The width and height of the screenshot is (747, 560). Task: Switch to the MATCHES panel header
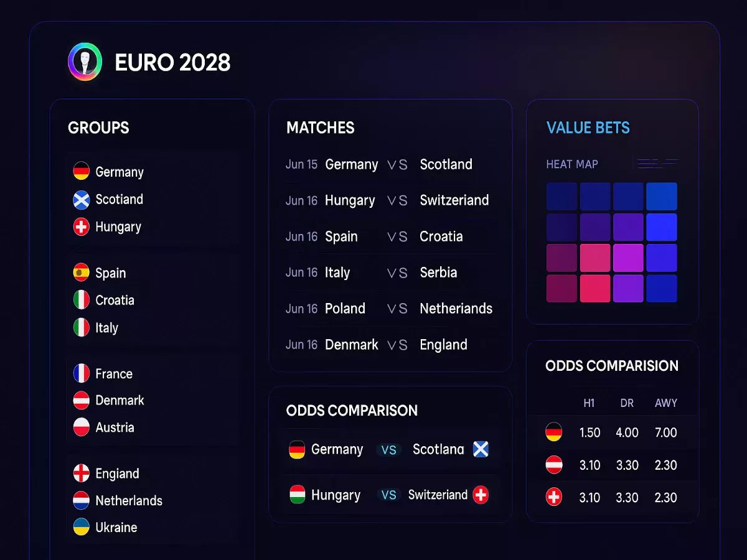(320, 128)
